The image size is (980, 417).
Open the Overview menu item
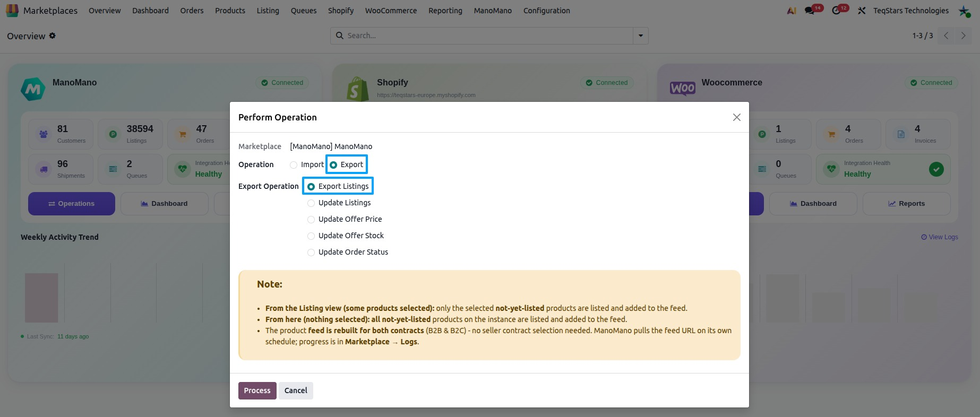(x=105, y=11)
